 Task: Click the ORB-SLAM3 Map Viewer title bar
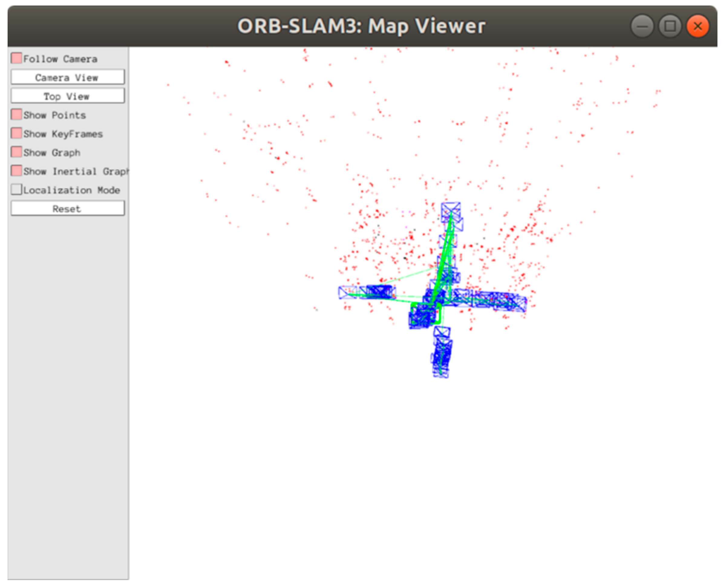click(x=361, y=26)
